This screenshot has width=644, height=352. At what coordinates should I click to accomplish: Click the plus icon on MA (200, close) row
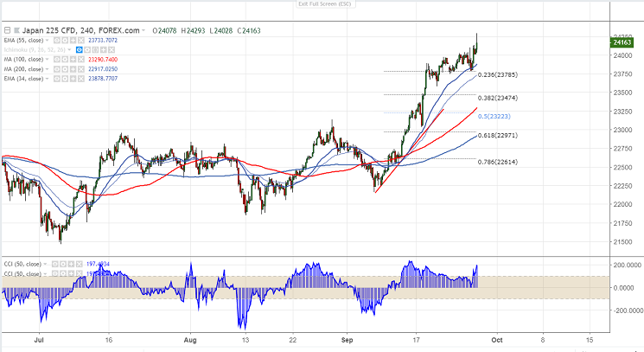pyautogui.click(x=73, y=69)
